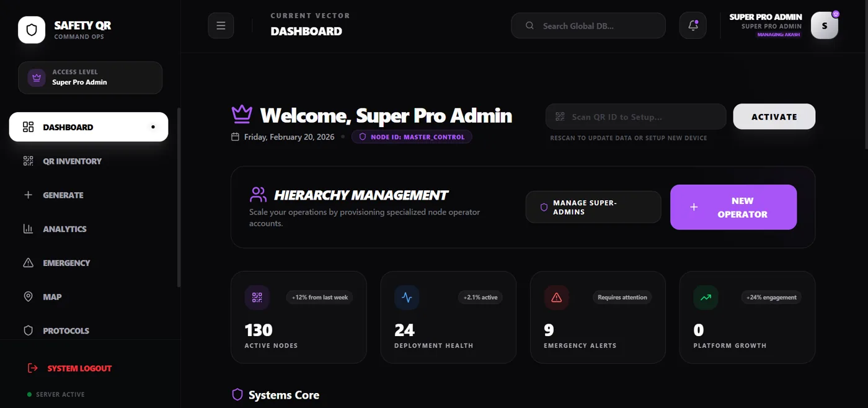
Task: Select Emergency in the sidebar
Action: [x=89, y=263]
